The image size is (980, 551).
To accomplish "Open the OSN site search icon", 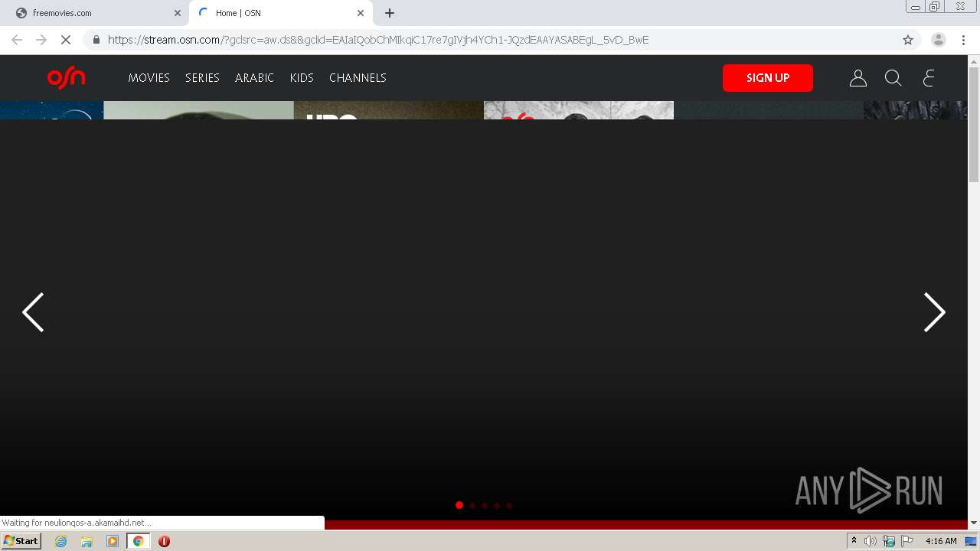I will click(x=893, y=78).
